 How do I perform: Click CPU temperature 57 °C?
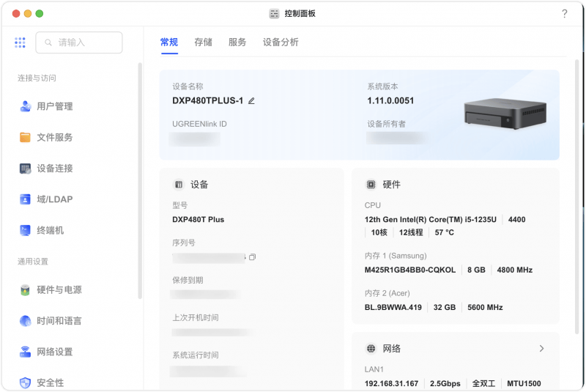tap(445, 233)
